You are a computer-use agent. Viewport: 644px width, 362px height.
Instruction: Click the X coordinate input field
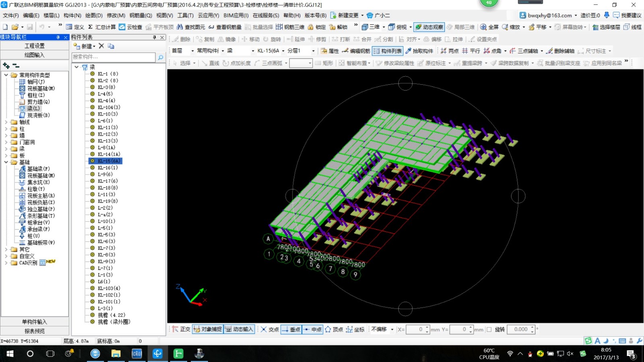pos(416,329)
